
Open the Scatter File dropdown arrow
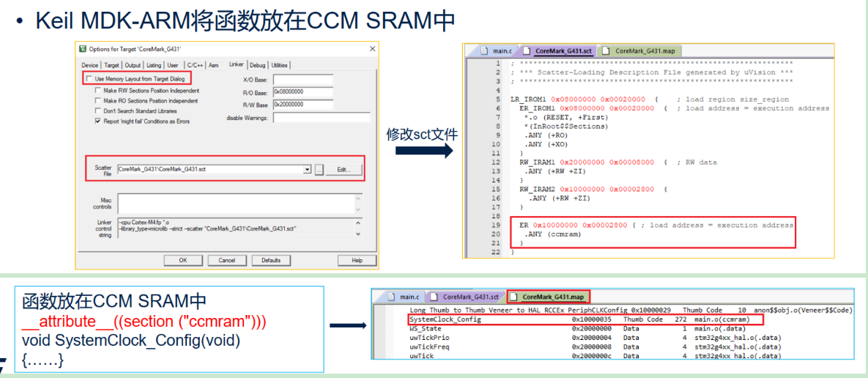pos(308,170)
